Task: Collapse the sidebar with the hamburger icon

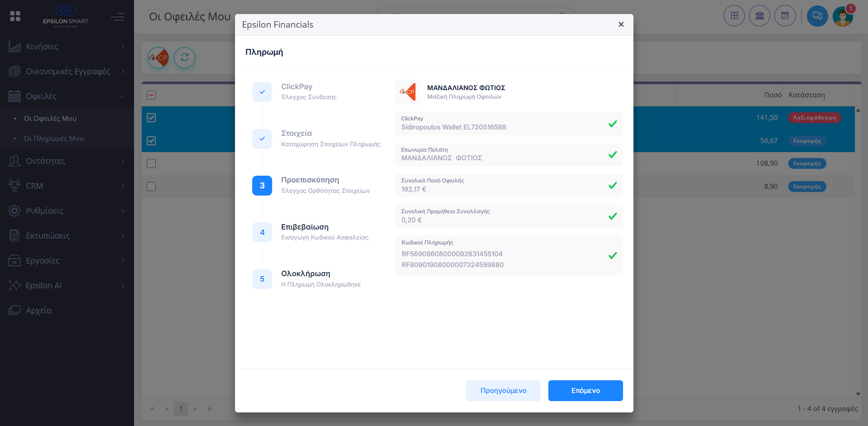Action: coord(118,17)
